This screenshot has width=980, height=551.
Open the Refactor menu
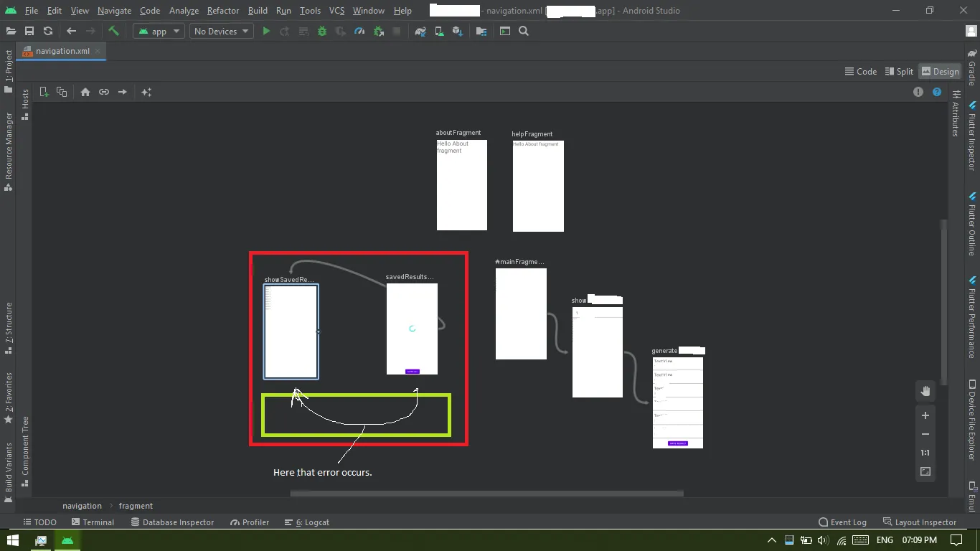(x=223, y=11)
